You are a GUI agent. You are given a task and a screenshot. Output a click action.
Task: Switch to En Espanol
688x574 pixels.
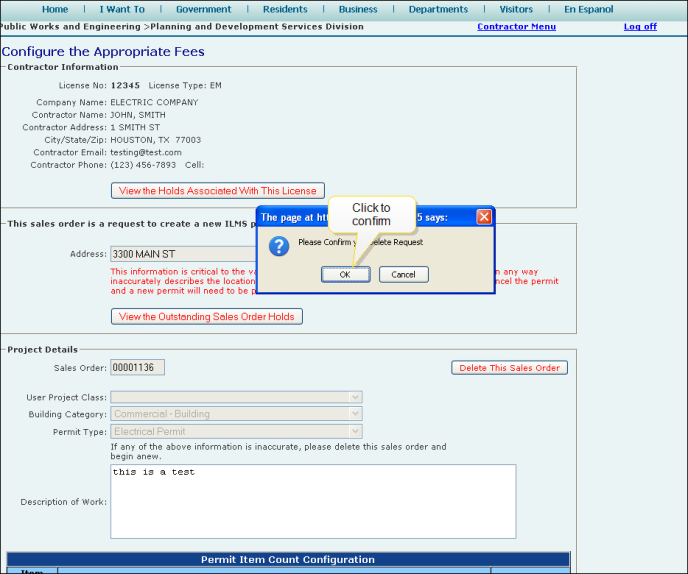coord(588,9)
